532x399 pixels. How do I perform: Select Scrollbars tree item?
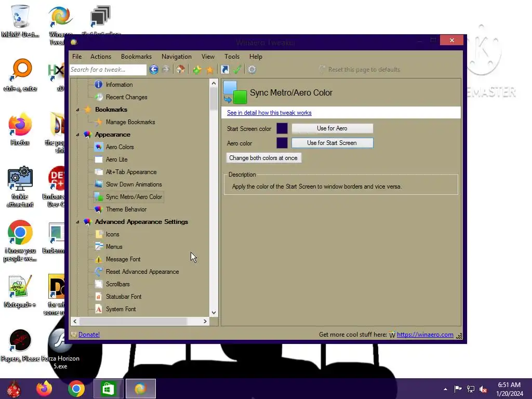coord(117,284)
